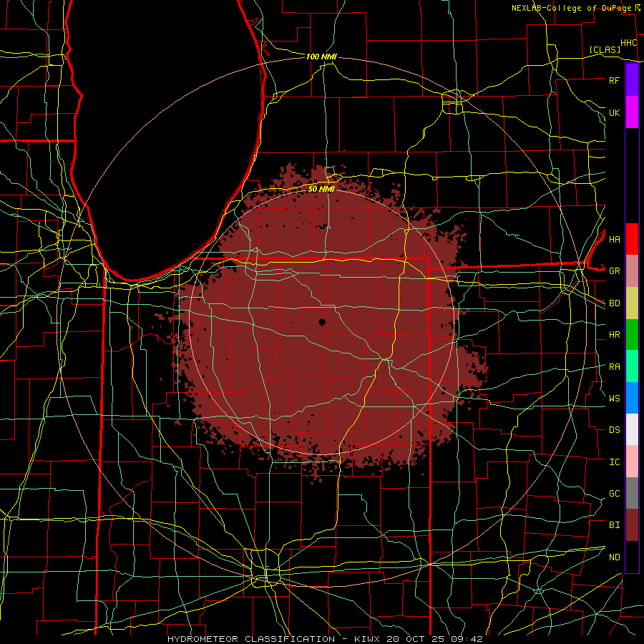Click the 'UK' legend label

tap(615, 112)
